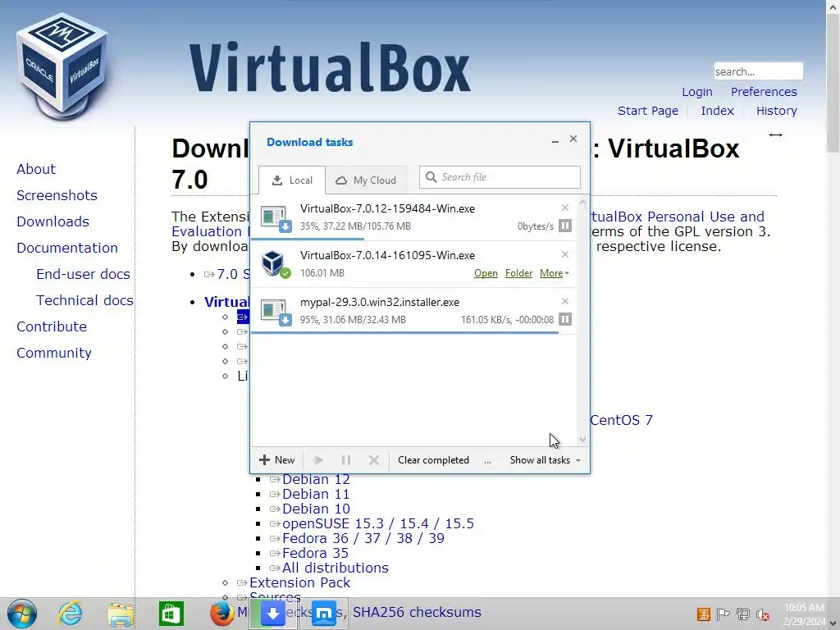
Task: Click the VirtualBox-7.0.12 progress bar
Action: pos(413,239)
